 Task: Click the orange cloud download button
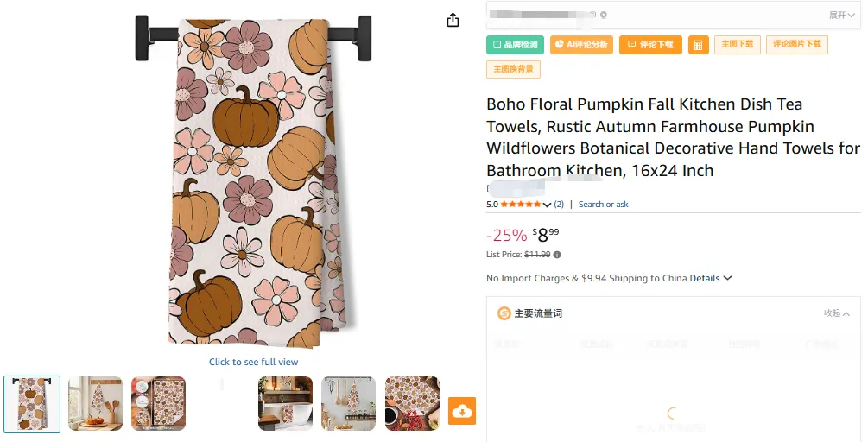tap(462, 411)
